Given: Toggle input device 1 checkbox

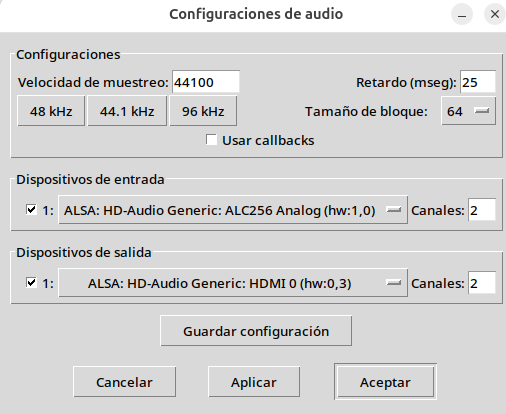Looking at the screenshot, I should click(x=31, y=210).
